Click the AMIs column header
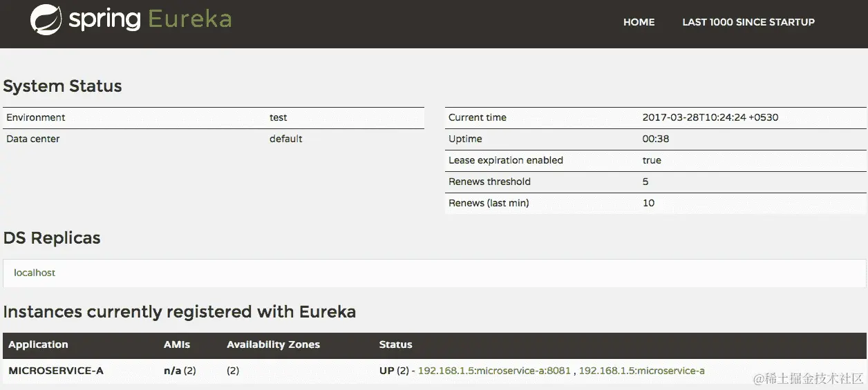This screenshot has height=390, width=868. [177, 344]
